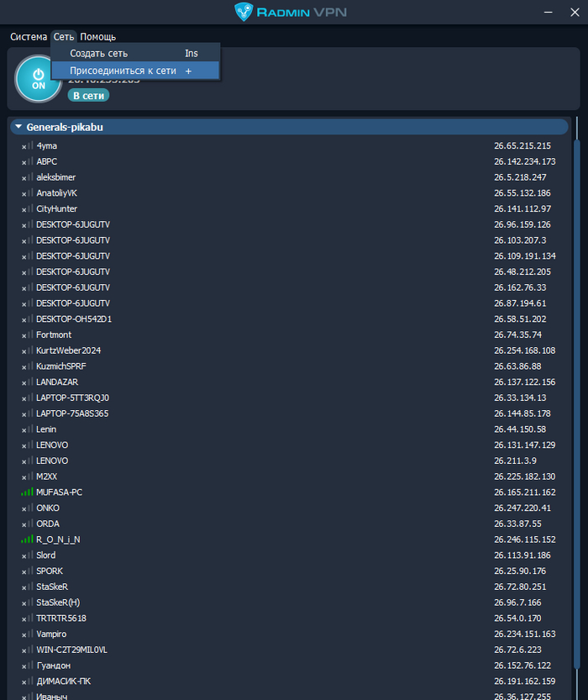Select DESKTOP-6JUGUTV with IP 26.87.194.61

pos(290,303)
